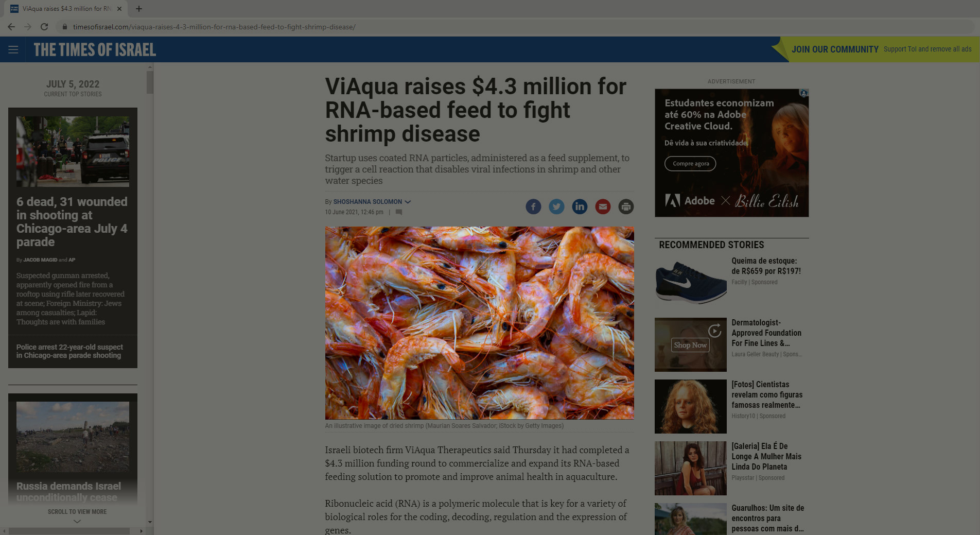Print the article with printer icon
This screenshot has height=535, width=980.
click(x=626, y=206)
